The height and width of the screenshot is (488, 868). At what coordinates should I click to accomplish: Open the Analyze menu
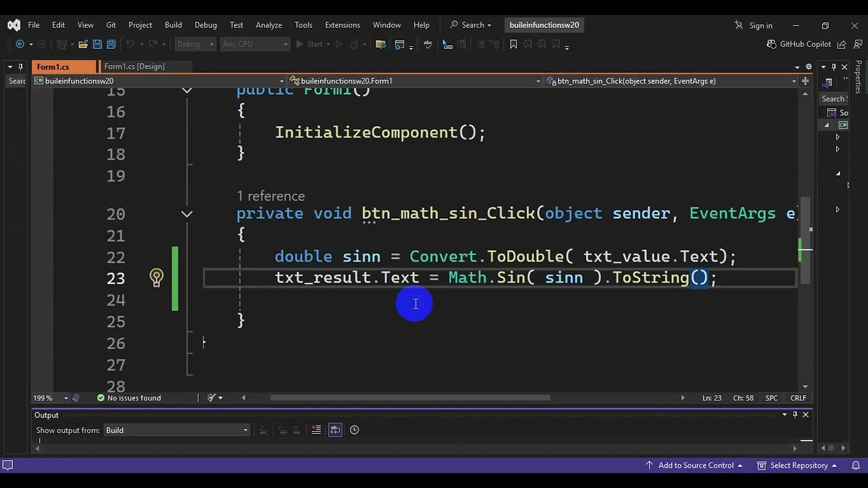[x=269, y=25]
